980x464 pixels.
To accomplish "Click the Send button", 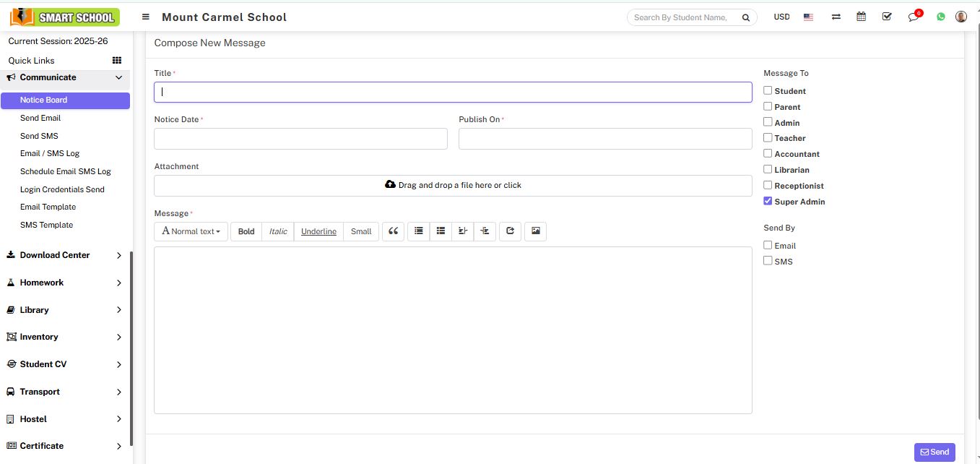I will click(934, 452).
